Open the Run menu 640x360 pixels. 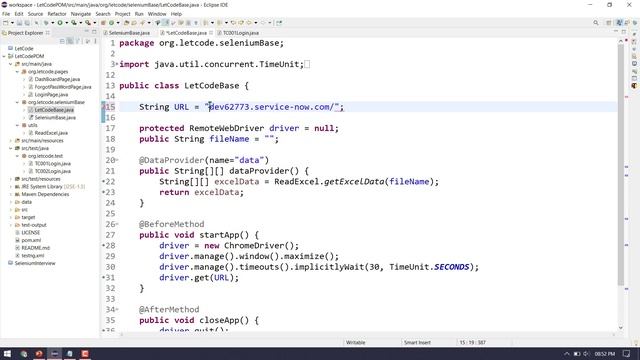coord(139,14)
